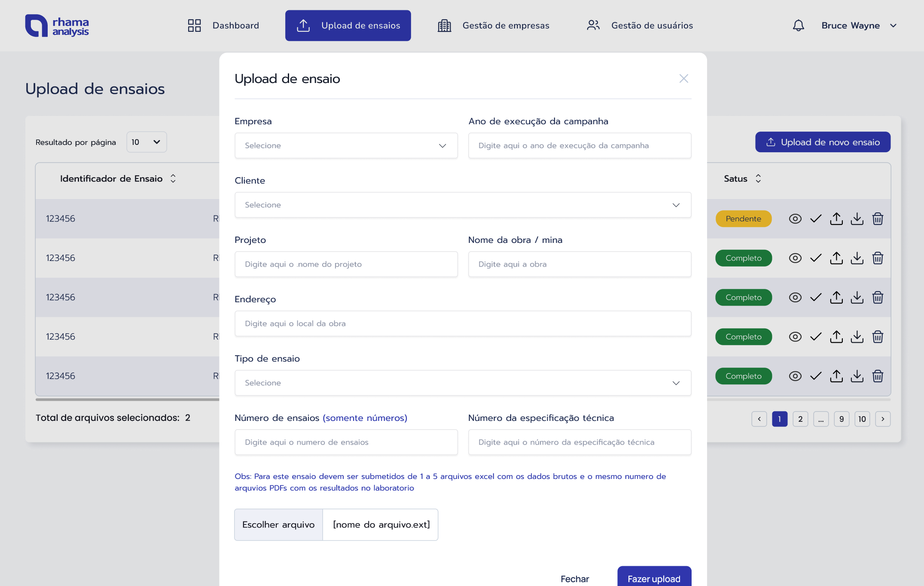
Task: Click the notification bell icon
Action: pyautogui.click(x=798, y=25)
